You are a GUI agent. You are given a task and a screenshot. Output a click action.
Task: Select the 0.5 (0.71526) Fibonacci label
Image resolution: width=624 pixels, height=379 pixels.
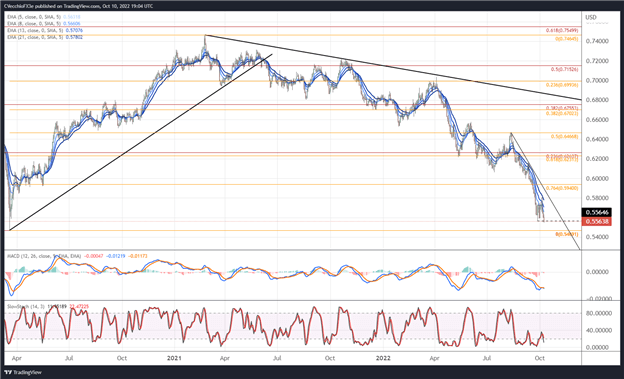pos(565,69)
